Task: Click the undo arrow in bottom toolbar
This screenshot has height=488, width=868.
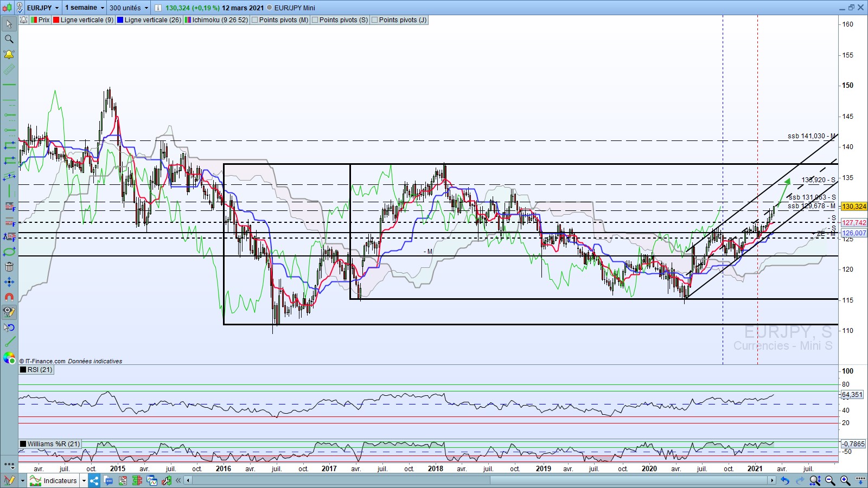Action: coord(785,480)
